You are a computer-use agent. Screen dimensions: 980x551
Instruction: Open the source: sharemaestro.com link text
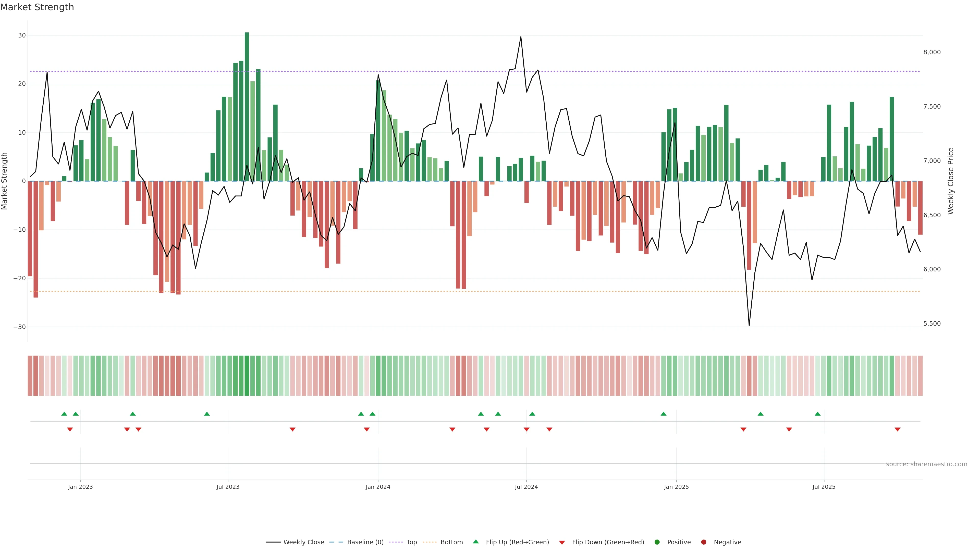[x=926, y=464]
